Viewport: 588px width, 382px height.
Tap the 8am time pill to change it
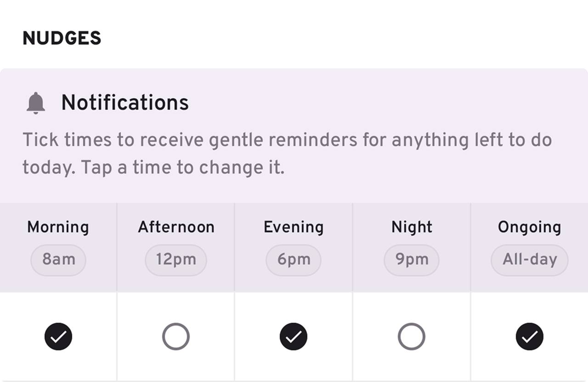coord(58,260)
